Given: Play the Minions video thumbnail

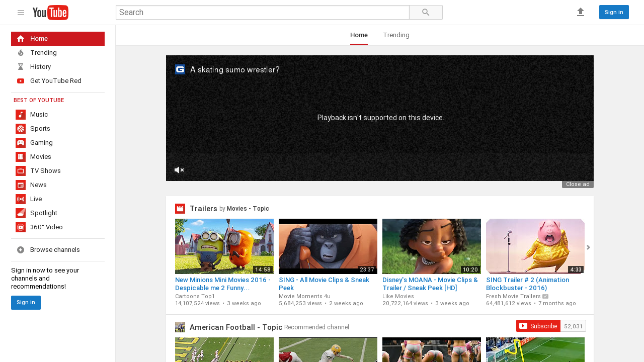Looking at the screenshot, I should (224, 246).
